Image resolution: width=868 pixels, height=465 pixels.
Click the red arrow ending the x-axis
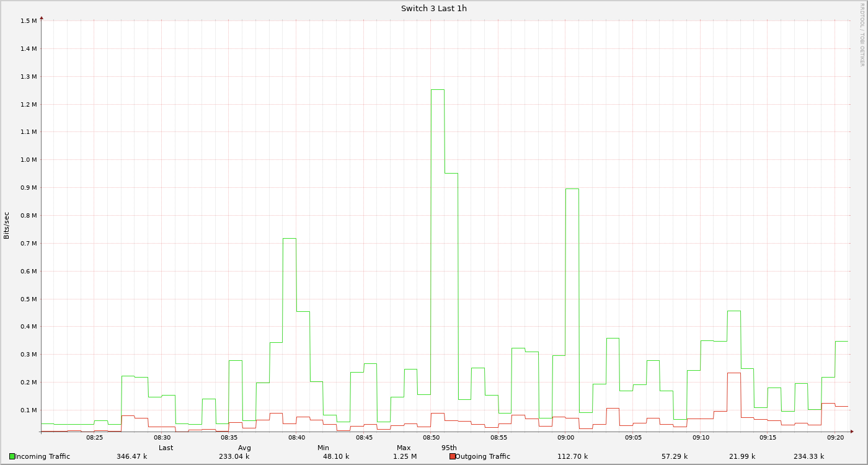pos(852,431)
